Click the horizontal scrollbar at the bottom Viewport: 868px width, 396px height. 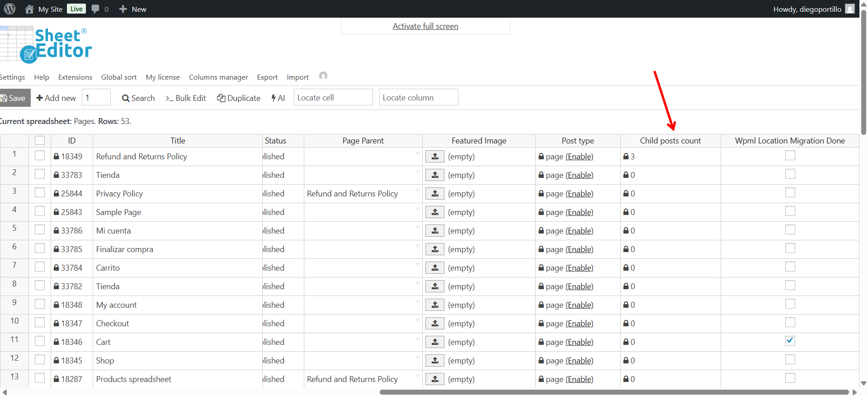pos(614,392)
